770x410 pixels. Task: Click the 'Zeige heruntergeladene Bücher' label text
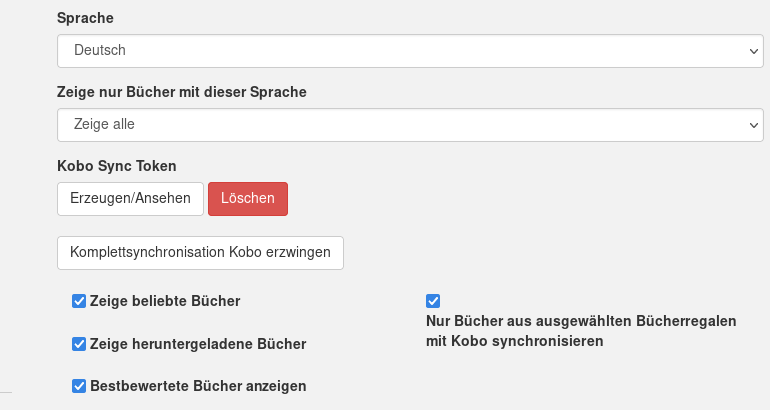coord(198,344)
